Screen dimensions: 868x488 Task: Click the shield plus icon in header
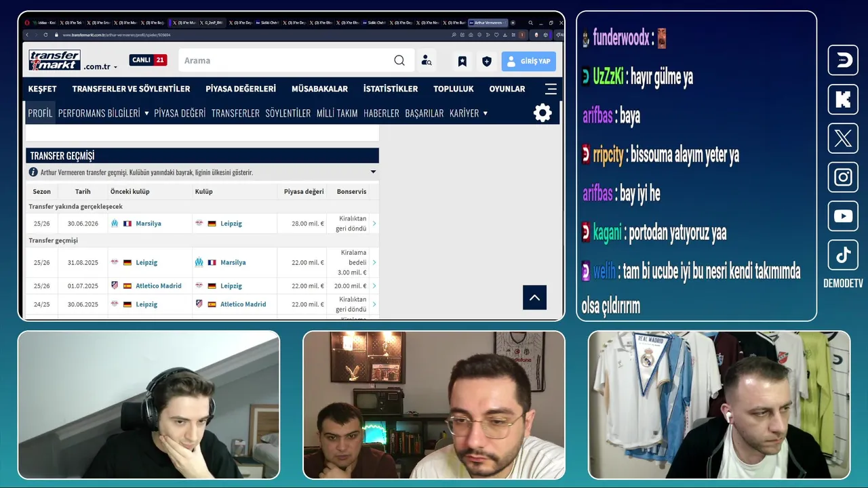pyautogui.click(x=487, y=61)
